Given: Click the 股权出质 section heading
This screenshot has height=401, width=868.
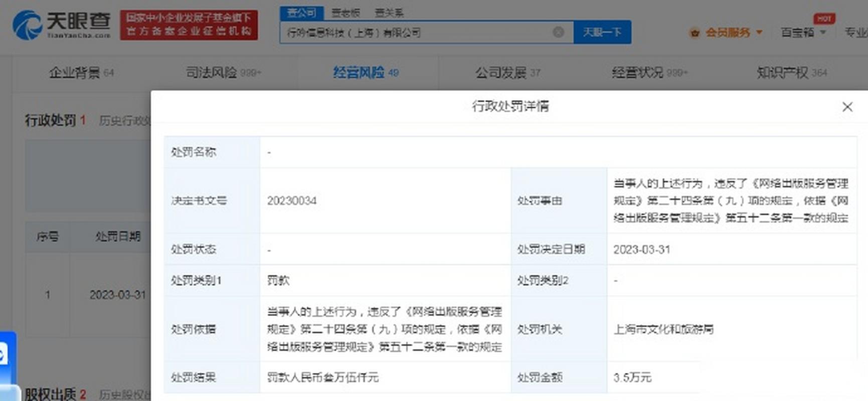Looking at the screenshot, I should pyautogui.click(x=50, y=394).
